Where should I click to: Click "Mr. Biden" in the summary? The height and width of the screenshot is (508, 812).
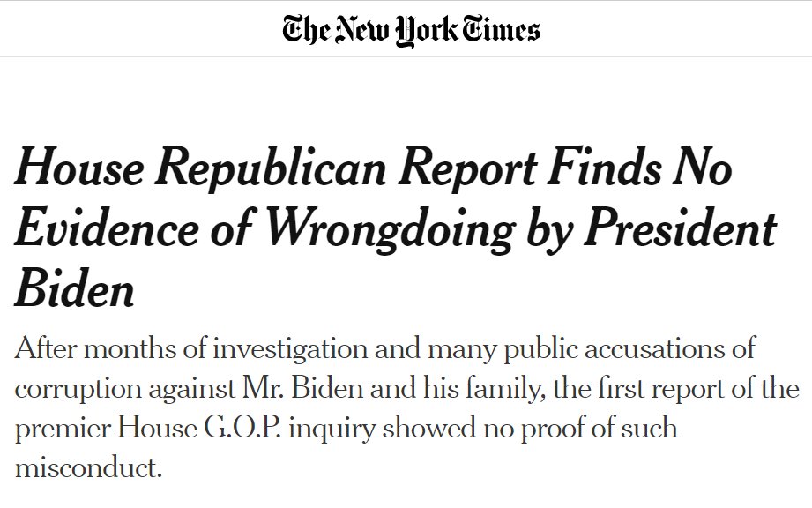click(x=303, y=388)
